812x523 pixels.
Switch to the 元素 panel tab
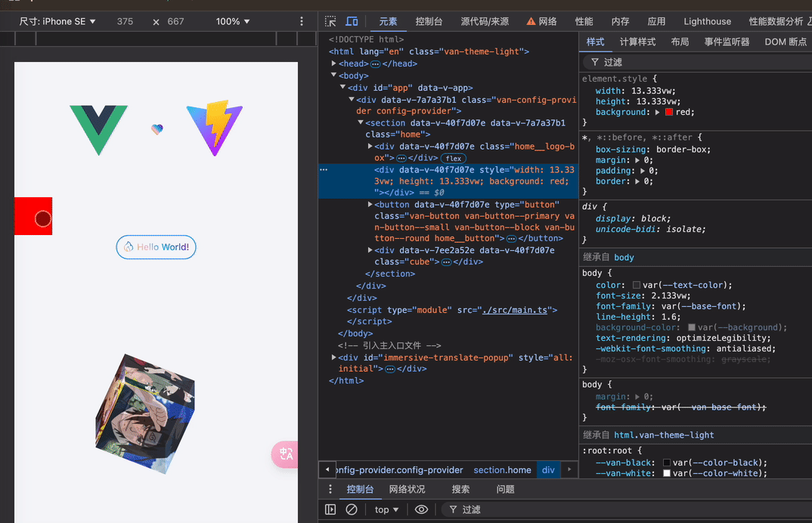click(x=388, y=21)
